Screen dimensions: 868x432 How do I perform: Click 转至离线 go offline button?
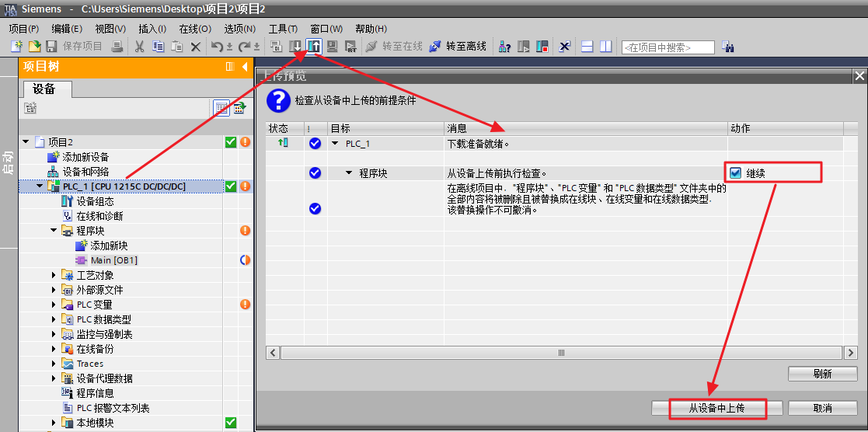point(457,47)
